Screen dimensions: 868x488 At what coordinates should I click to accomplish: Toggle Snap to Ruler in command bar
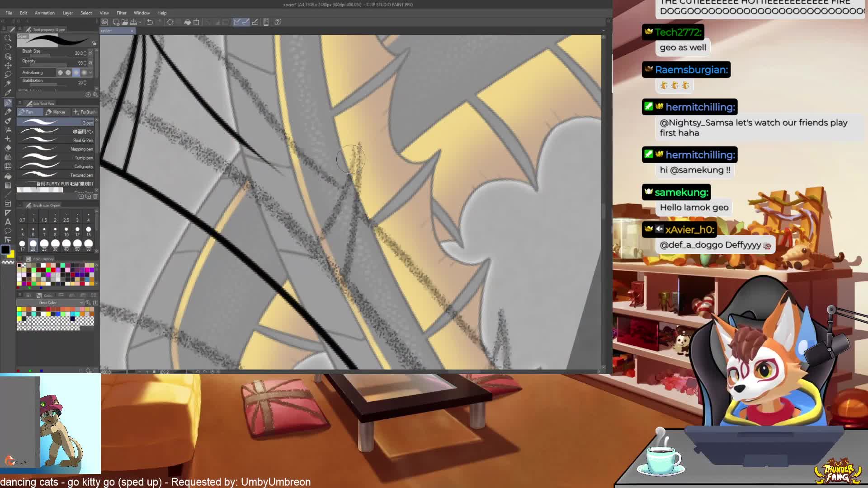236,22
